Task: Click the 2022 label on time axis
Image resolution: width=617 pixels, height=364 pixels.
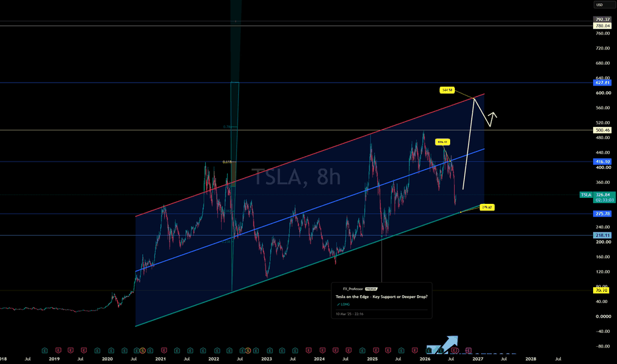Action: [x=214, y=359]
